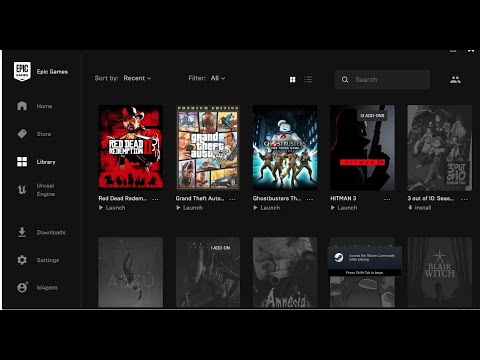Expand the Filter All dropdown

(x=218, y=78)
